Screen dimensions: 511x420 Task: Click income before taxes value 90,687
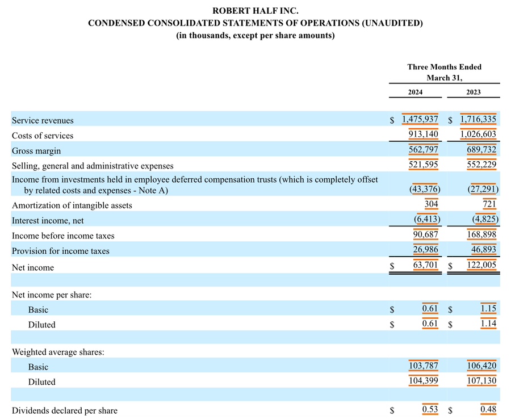click(426, 234)
